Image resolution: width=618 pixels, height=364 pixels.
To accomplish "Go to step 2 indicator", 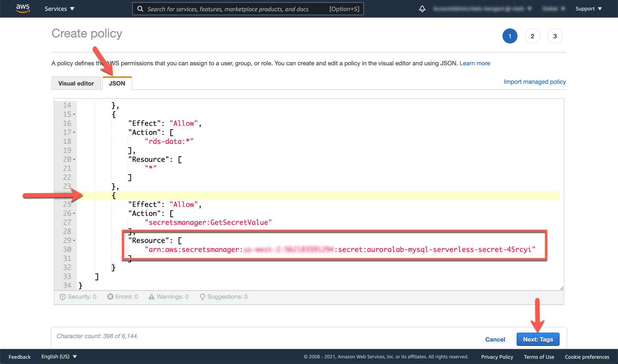I will coord(532,36).
